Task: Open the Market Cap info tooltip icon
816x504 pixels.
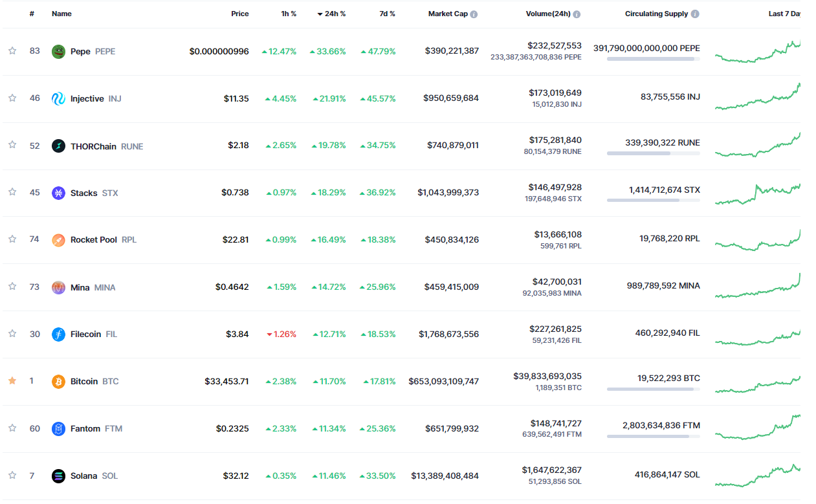Action: click(x=474, y=14)
